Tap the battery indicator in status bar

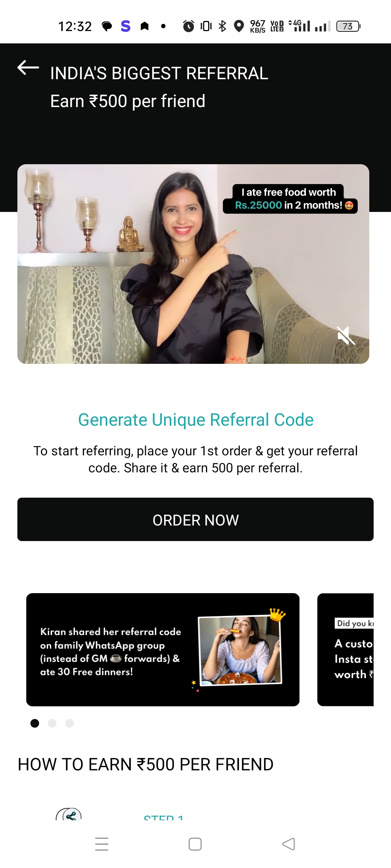pos(348,26)
